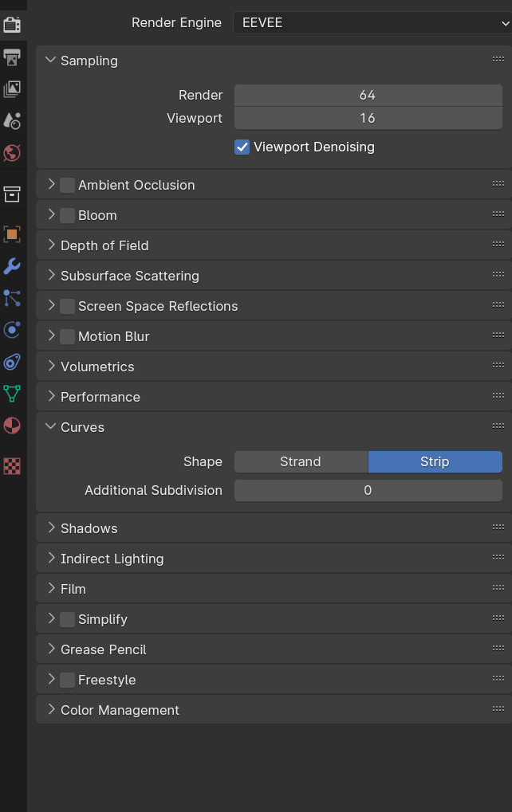Open the Material properties sphere icon
Screen dimensions: 512x812
12,425
